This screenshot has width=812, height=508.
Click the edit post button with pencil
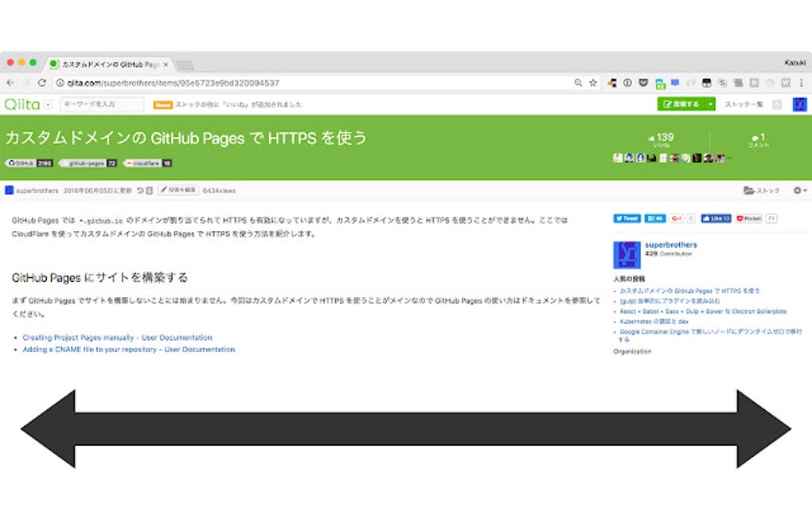[178, 190]
